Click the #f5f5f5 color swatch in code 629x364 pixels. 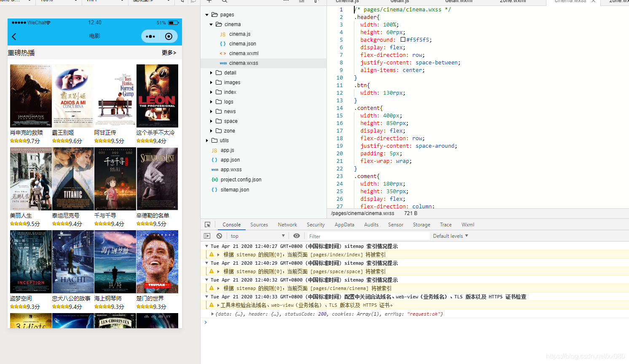click(403, 40)
